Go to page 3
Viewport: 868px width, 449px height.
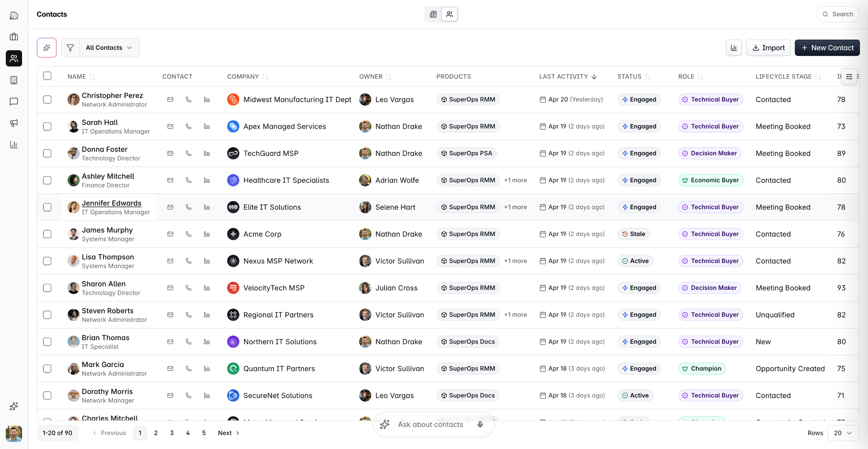172,433
